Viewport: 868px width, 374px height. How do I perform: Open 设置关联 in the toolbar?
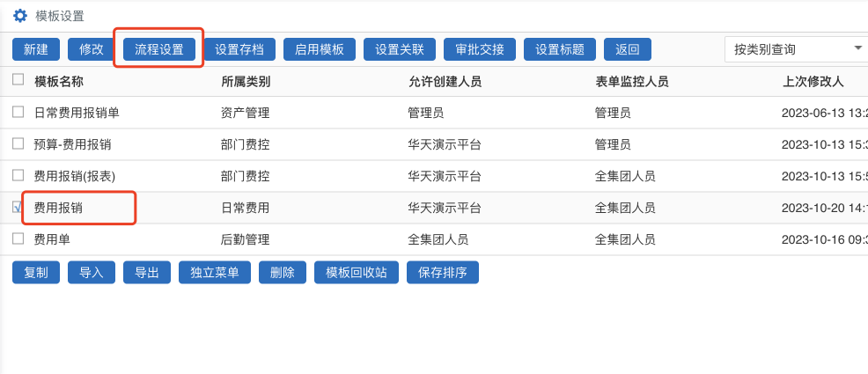[399, 49]
